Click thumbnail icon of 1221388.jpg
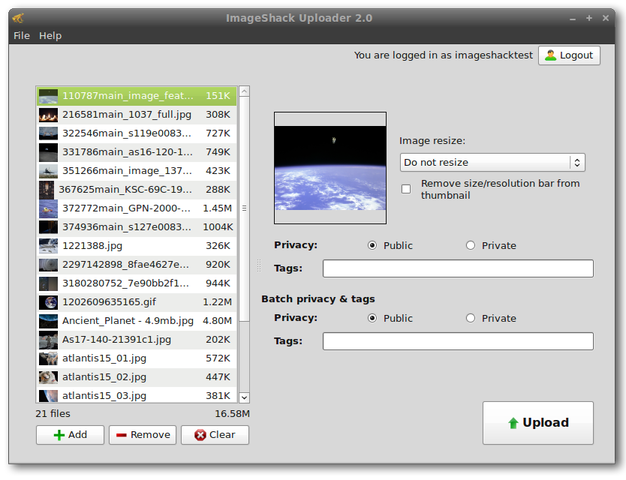Screen dimensions: 626x480 (x=48, y=246)
